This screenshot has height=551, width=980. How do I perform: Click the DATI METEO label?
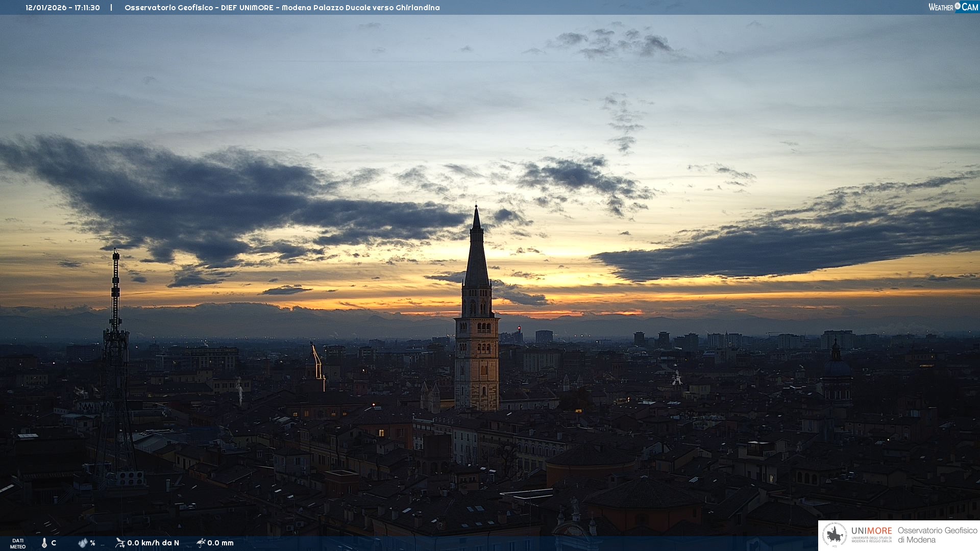(x=18, y=543)
